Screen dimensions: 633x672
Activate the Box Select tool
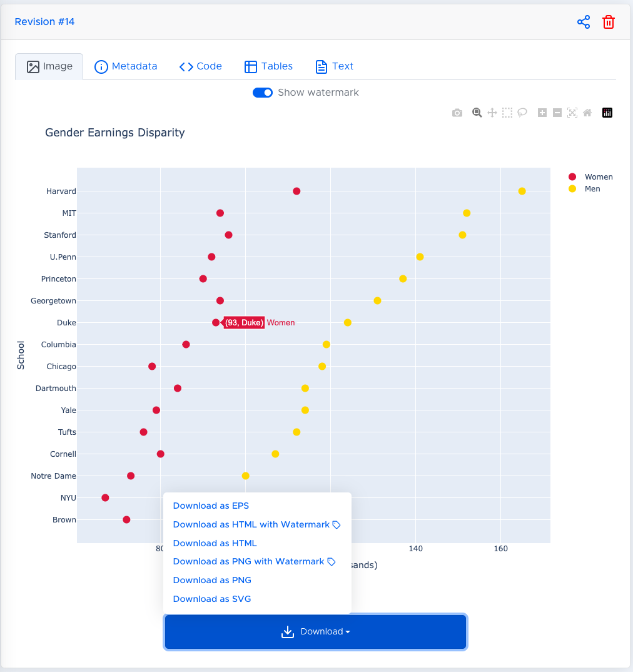pyautogui.click(x=507, y=113)
